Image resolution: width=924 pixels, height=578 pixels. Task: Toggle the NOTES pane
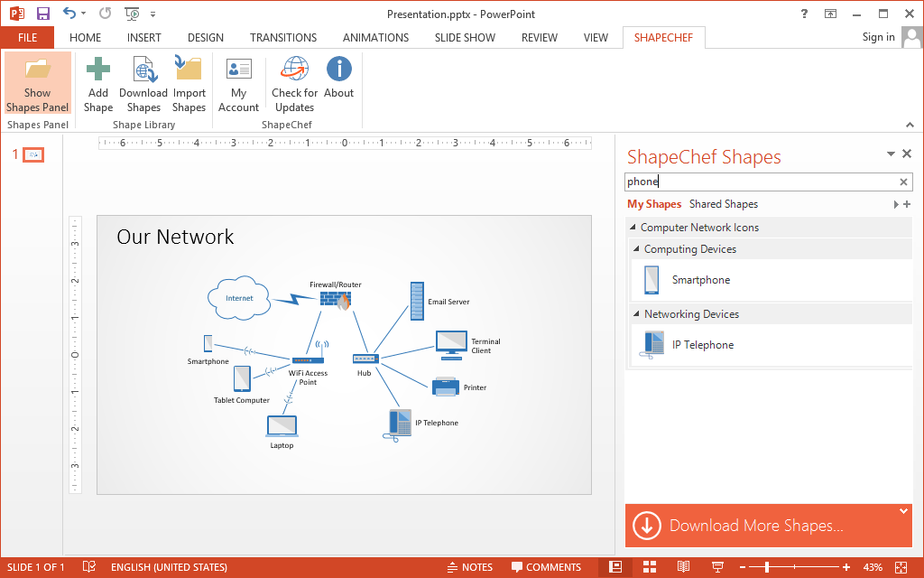pos(469,567)
